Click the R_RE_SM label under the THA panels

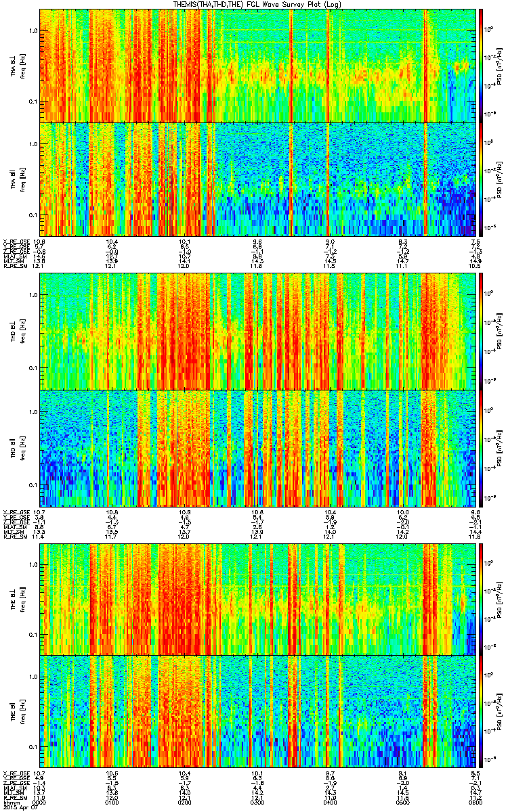(x=14, y=266)
